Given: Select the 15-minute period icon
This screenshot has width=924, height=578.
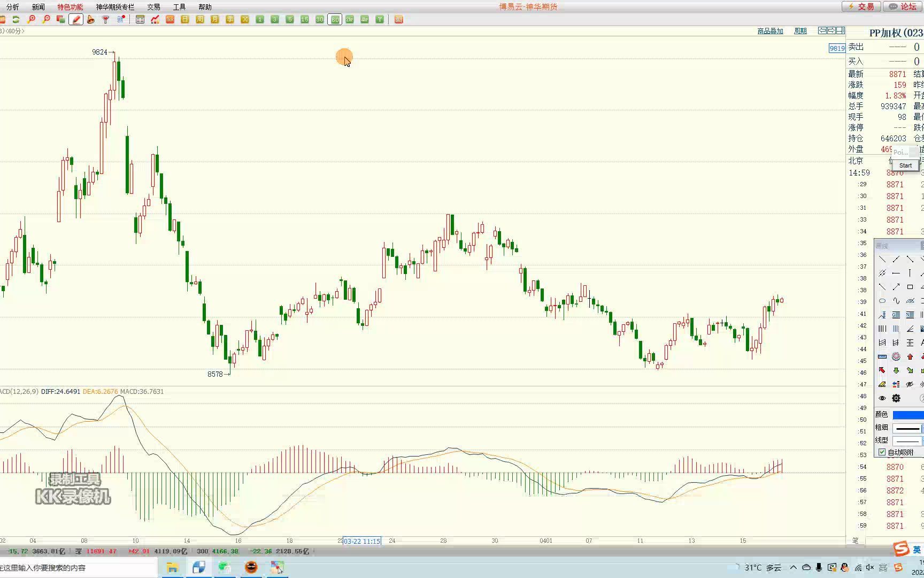Looking at the screenshot, I should (305, 20).
